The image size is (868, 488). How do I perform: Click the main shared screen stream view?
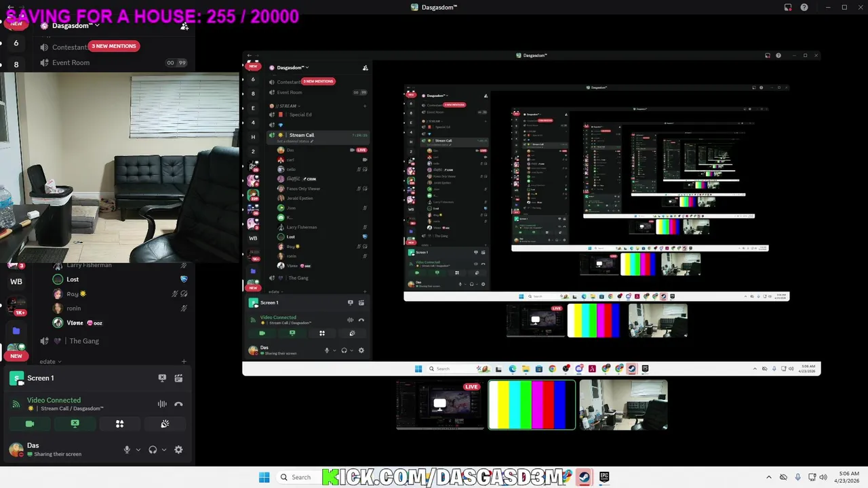532,213
